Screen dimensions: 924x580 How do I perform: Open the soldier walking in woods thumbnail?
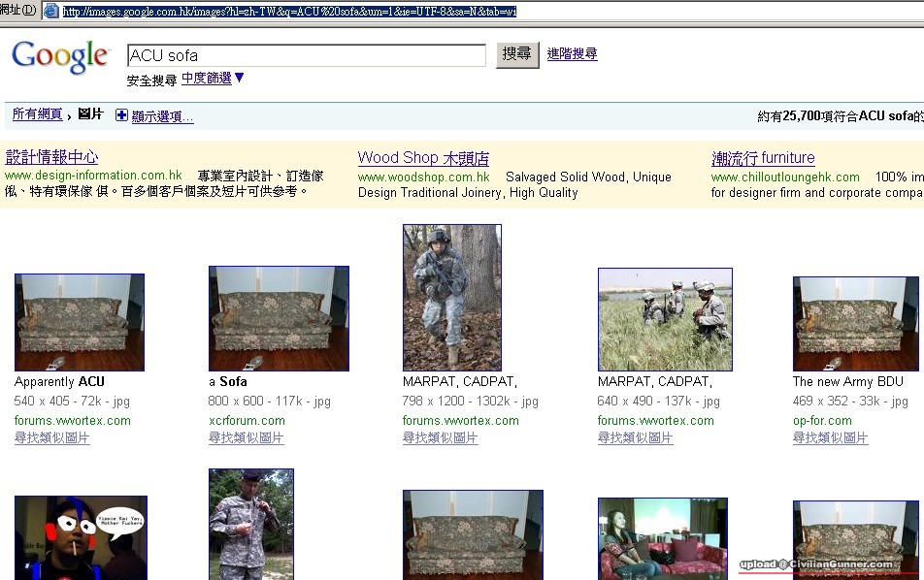(452, 297)
